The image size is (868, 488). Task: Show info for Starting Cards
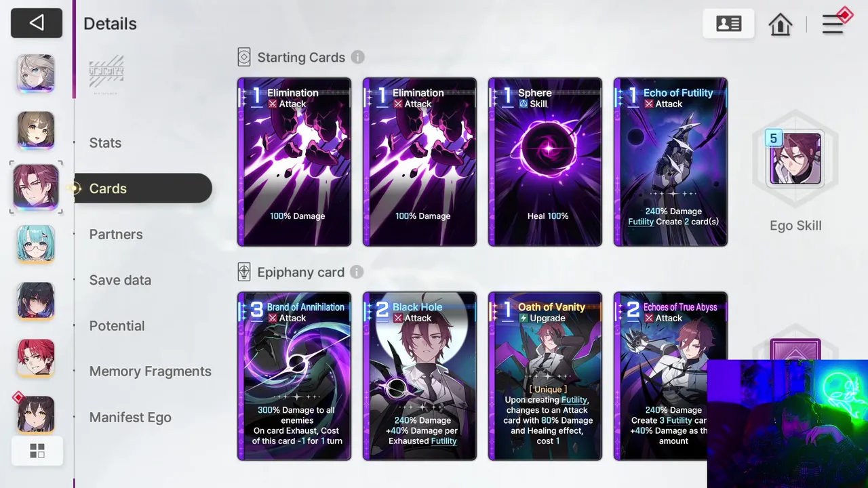[357, 58]
